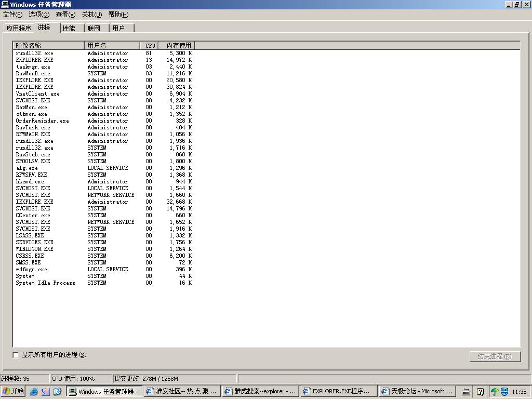Switch to EXPLORER.EXE程序 taskbar window
This screenshot has height=399, width=532.
pyautogui.click(x=339, y=391)
